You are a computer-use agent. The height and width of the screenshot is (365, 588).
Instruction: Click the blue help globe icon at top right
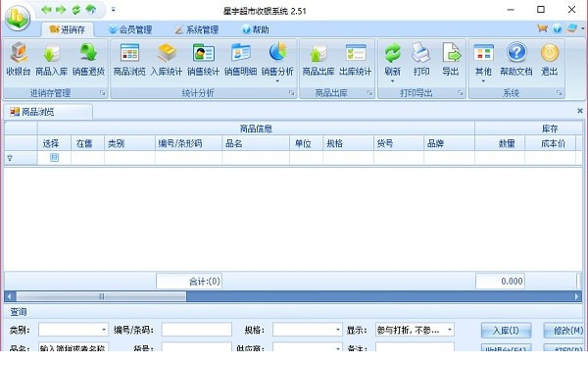[558, 28]
